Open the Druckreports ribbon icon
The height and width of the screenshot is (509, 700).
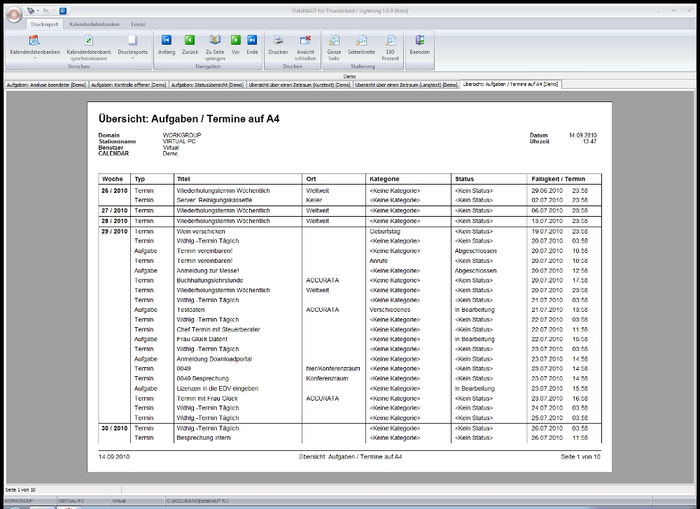(132, 41)
